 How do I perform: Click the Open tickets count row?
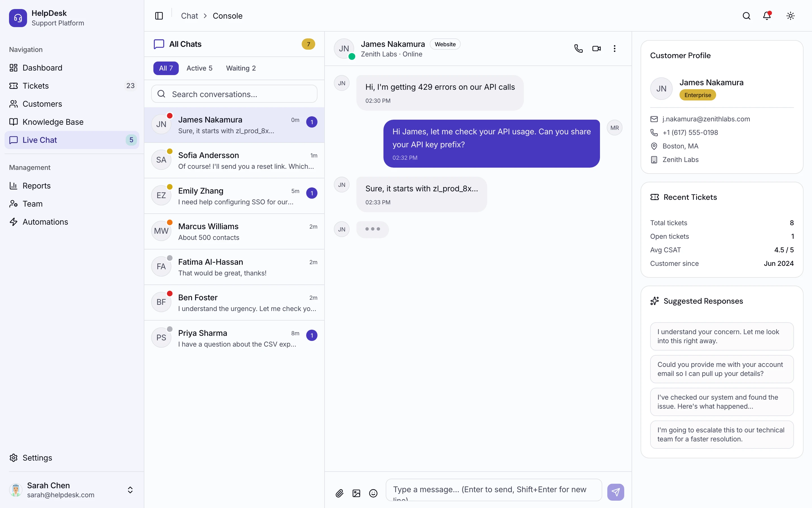tap(722, 236)
